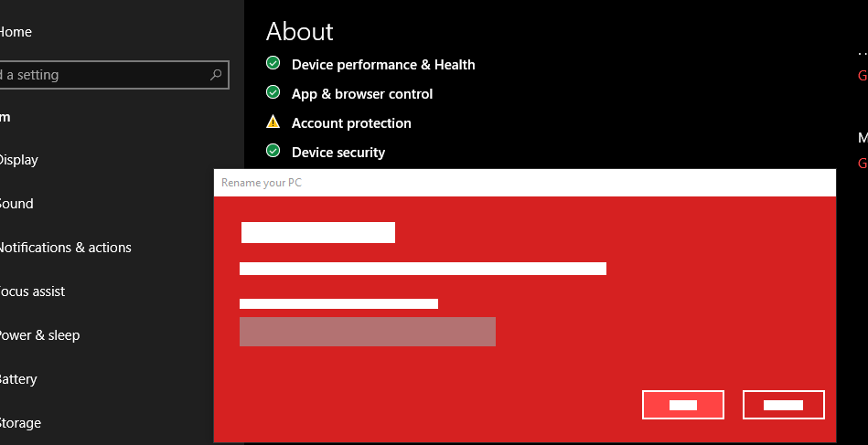The height and width of the screenshot is (445, 868).
Task: Click the Rename your PC title bar
Action: 524,183
